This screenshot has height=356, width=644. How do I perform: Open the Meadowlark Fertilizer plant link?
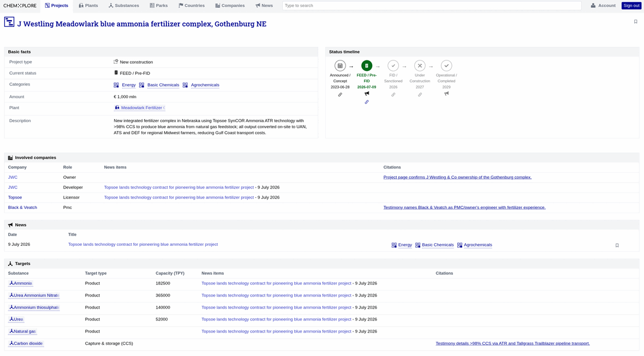click(140, 108)
